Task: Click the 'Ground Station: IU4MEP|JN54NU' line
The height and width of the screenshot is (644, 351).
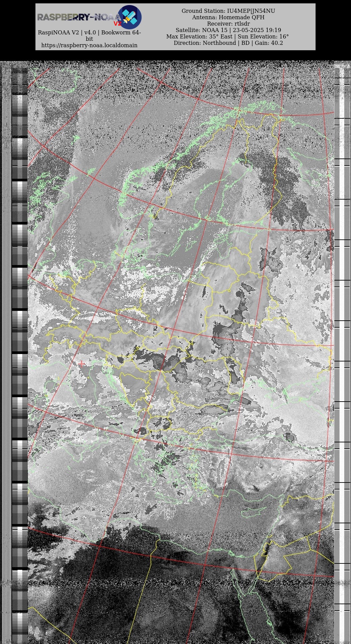Action: 228,11
